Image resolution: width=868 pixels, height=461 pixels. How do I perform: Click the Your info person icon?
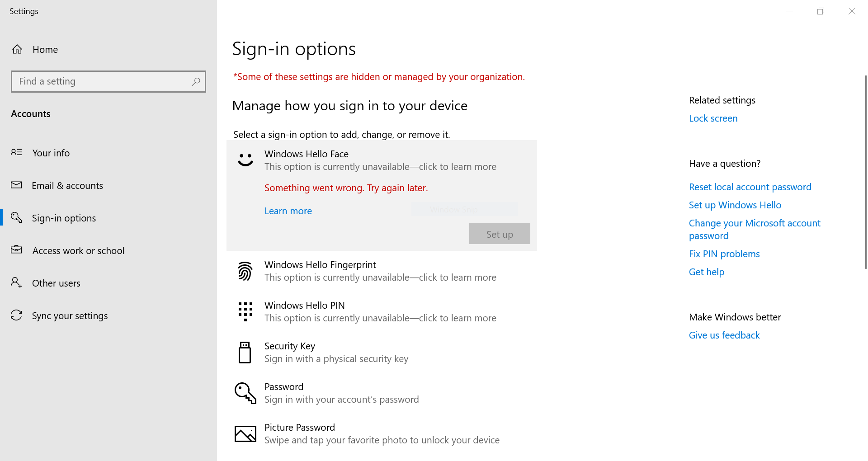click(x=16, y=152)
